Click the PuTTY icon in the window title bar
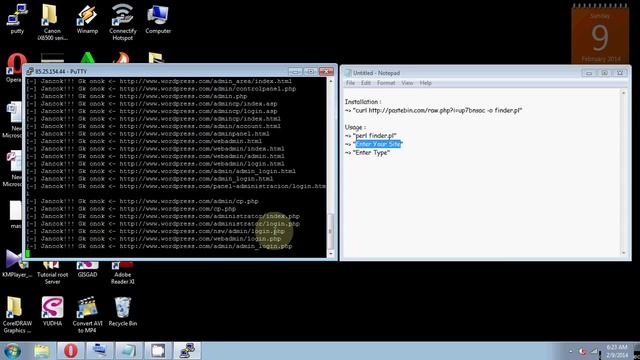This screenshot has height=360, width=640. pyautogui.click(x=29, y=71)
